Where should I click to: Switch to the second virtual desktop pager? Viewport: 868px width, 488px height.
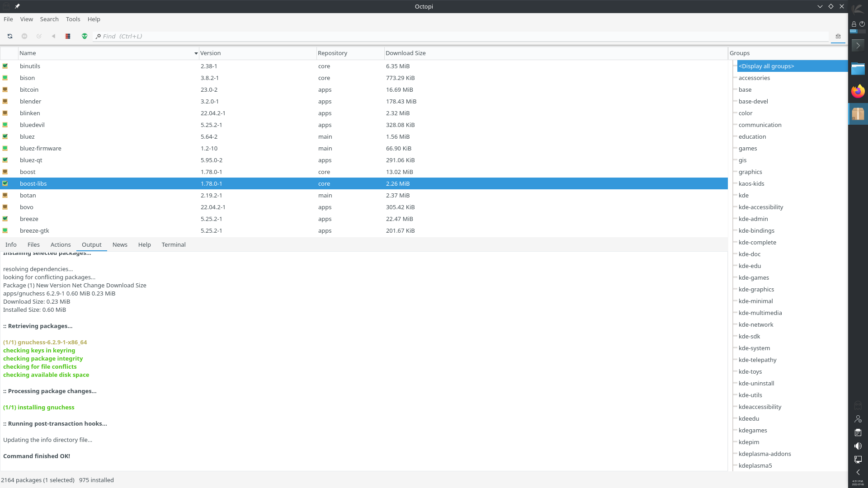coord(862,32)
